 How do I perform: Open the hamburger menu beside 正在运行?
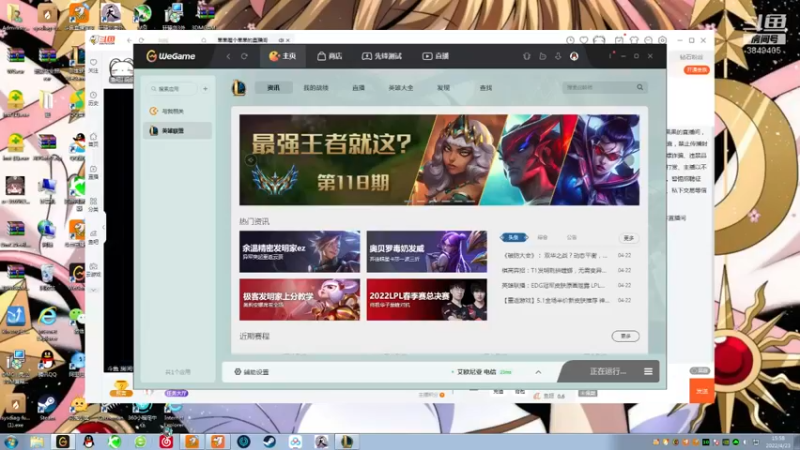[648, 371]
